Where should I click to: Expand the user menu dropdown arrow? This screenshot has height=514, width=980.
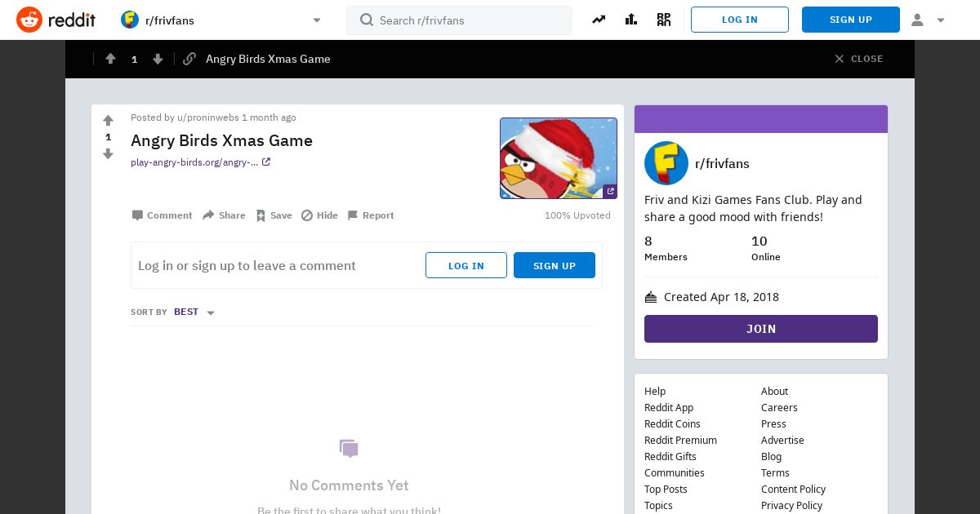[x=941, y=20]
